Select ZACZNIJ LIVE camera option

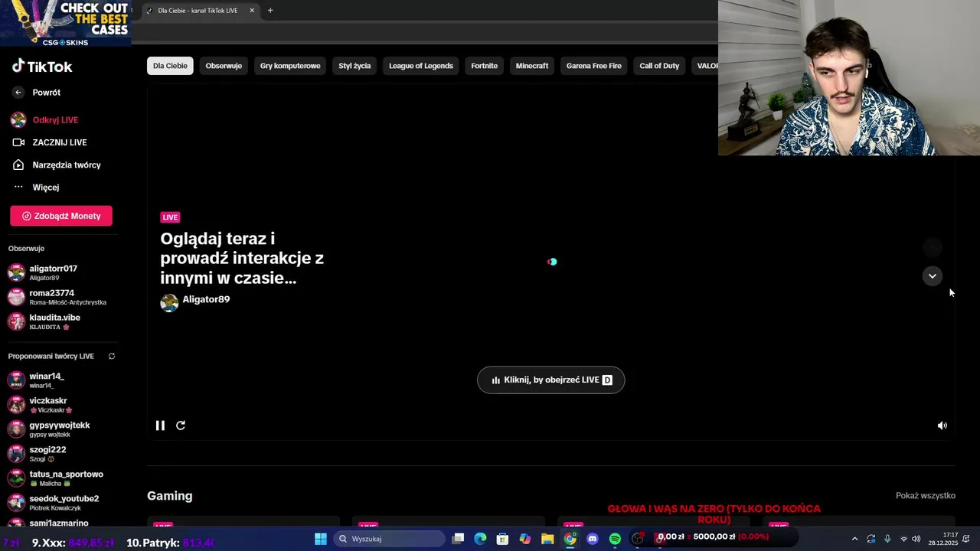click(x=59, y=142)
